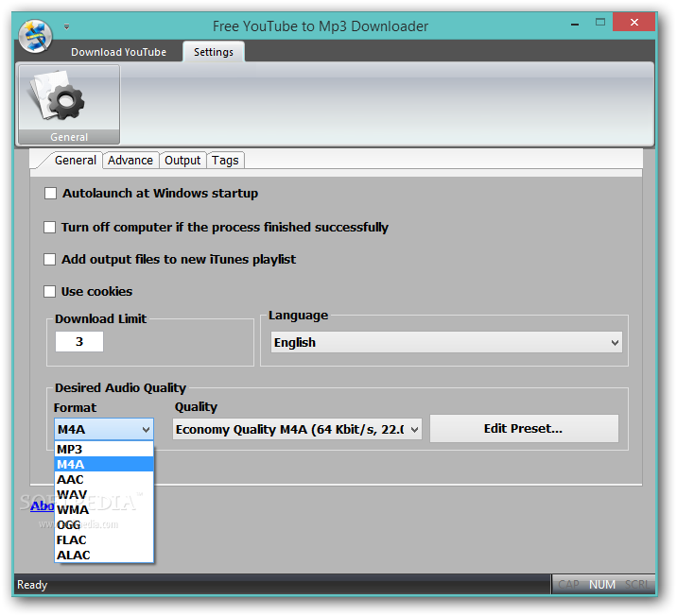Pick WAV from the format list
The image size is (677, 616).
tap(104, 494)
